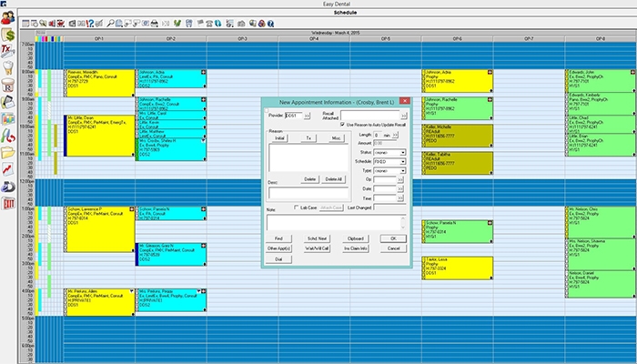Open the Prescriptions Rx sidebar icon
The height and width of the screenshot is (364, 637).
click(x=7, y=86)
